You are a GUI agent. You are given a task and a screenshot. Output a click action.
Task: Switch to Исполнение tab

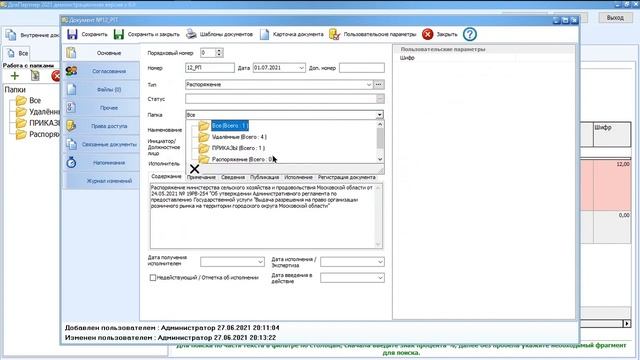pyautogui.click(x=298, y=177)
